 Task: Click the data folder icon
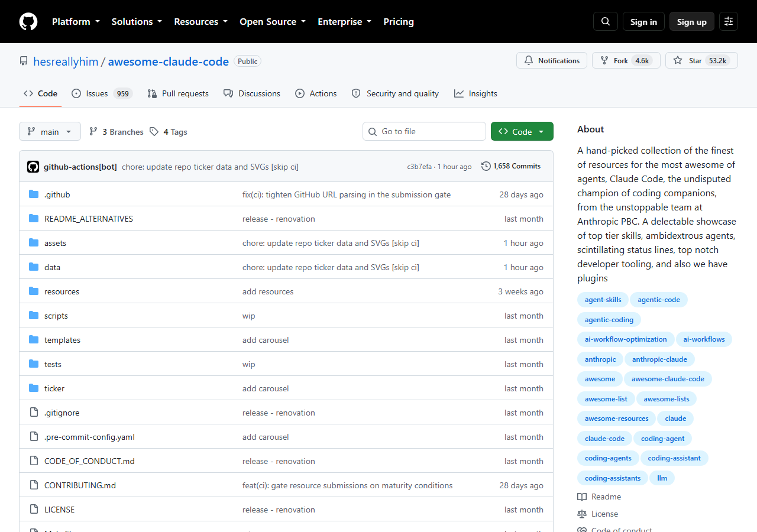pyautogui.click(x=34, y=267)
